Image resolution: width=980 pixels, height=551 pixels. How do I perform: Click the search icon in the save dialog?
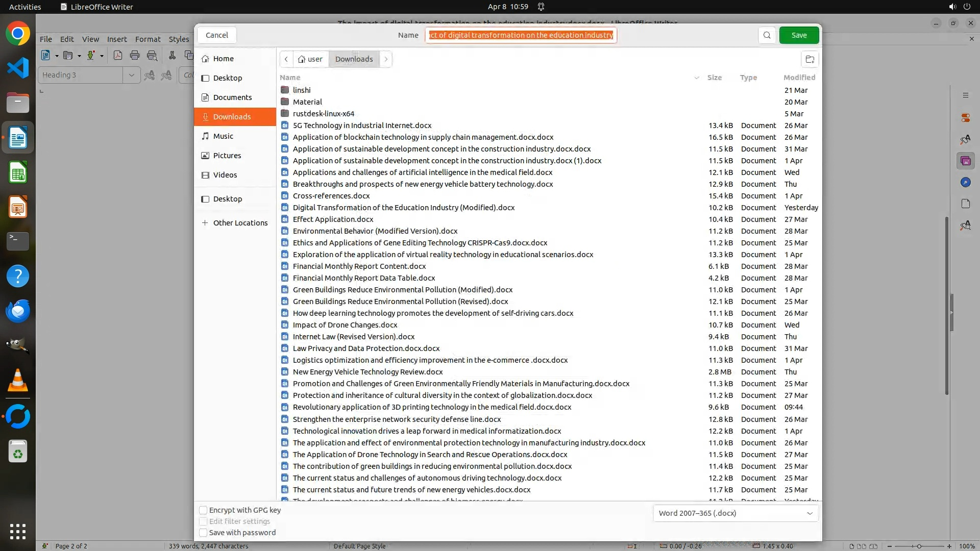tap(767, 35)
